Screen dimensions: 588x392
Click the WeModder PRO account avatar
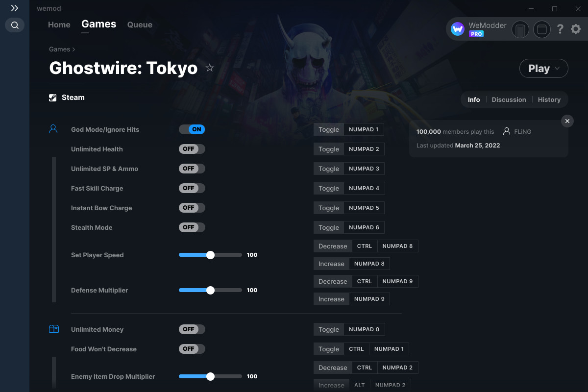[457, 29]
